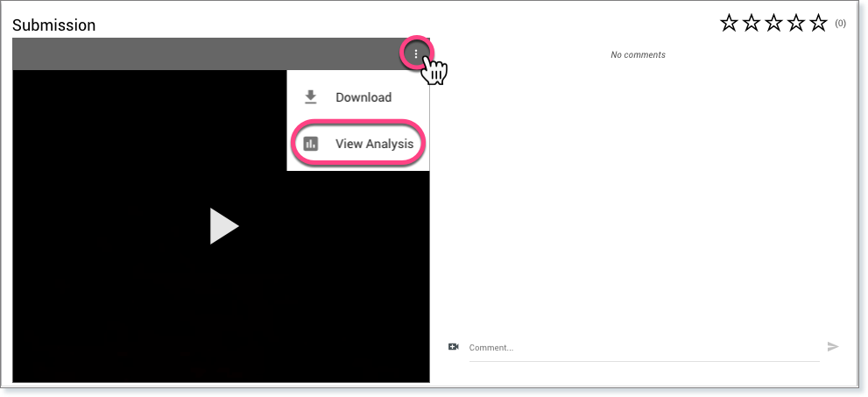Give the submission two stars
This screenshot has height=397, width=868.
(x=752, y=24)
